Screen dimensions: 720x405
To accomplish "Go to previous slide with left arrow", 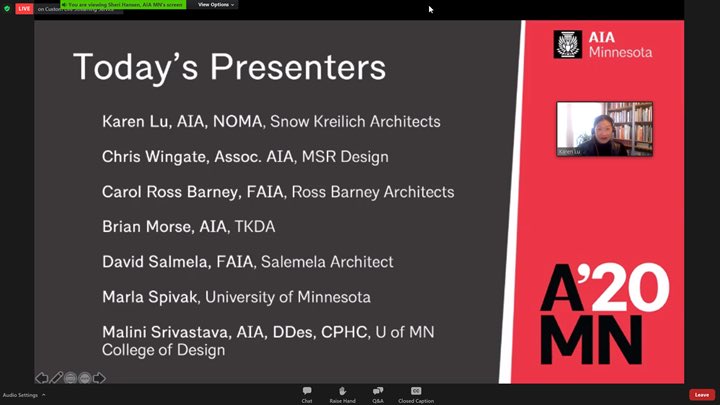I will (x=42, y=377).
